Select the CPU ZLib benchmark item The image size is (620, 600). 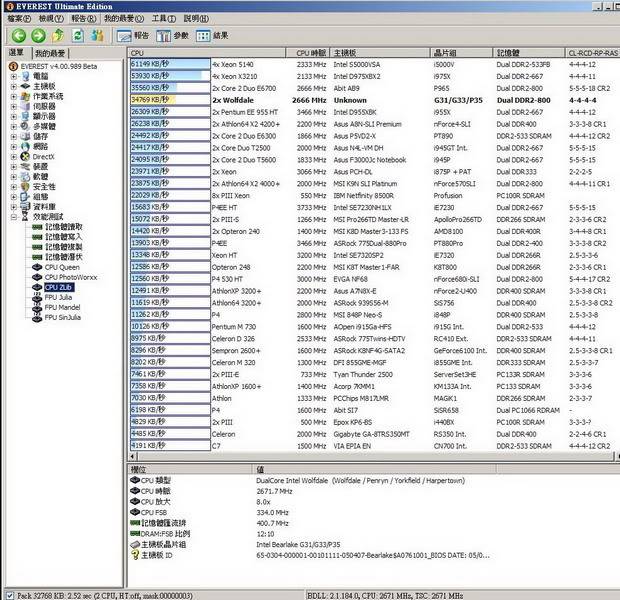[x=59, y=287]
